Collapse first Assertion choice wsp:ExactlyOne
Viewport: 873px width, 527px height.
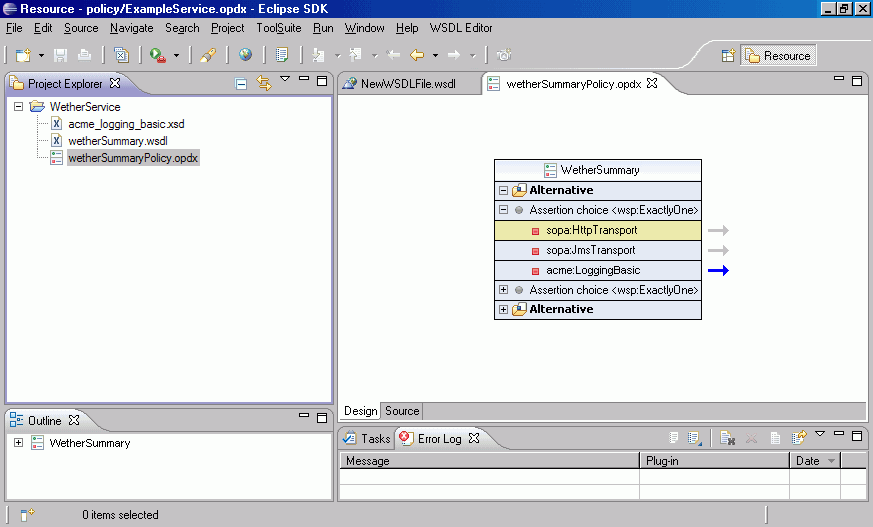pos(503,210)
